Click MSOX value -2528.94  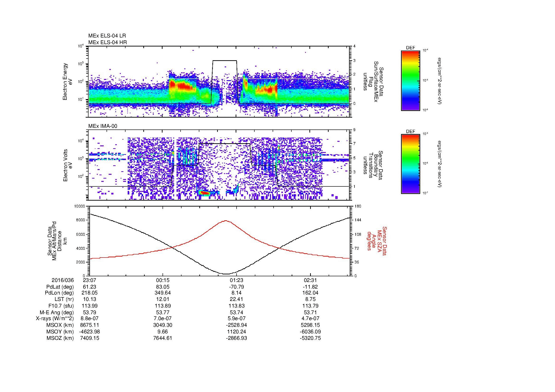click(x=237, y=325)
